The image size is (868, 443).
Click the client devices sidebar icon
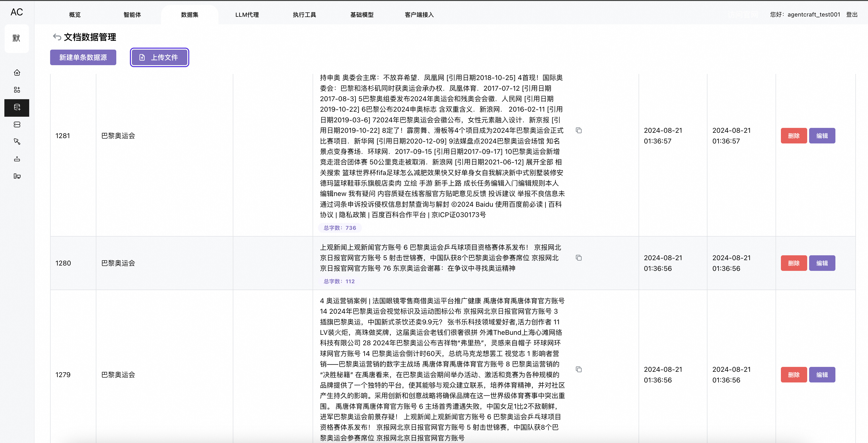point(17,176)
